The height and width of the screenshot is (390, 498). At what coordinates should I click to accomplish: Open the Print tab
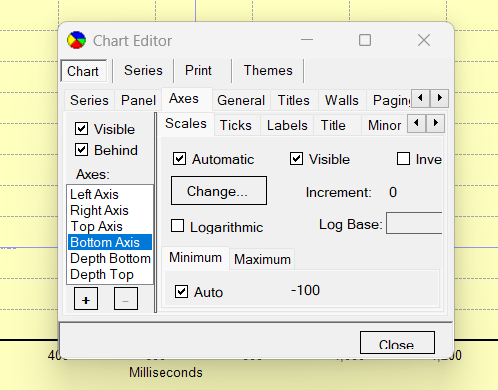point(198,70)
